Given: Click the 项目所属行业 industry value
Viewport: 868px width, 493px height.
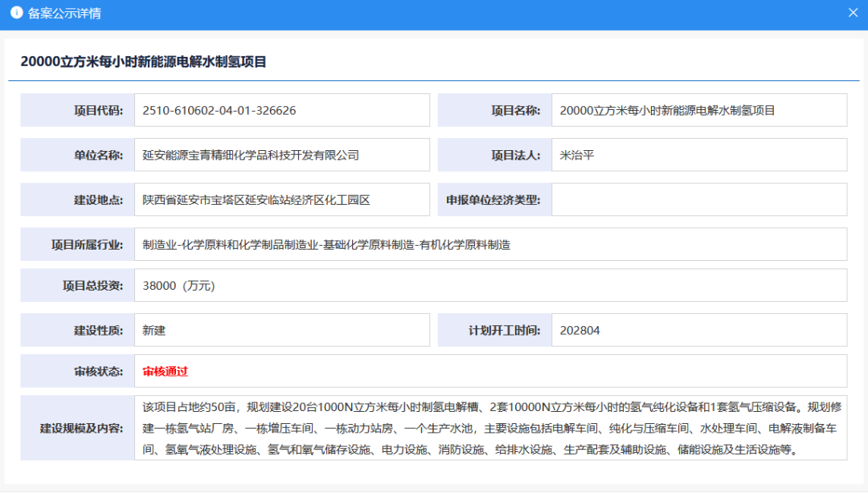Looking at the screenshot, I should pos(326,245).
